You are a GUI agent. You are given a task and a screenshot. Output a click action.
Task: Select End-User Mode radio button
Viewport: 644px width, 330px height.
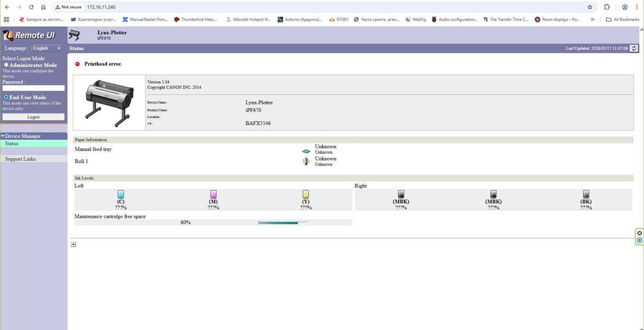(x=6, y=97)
